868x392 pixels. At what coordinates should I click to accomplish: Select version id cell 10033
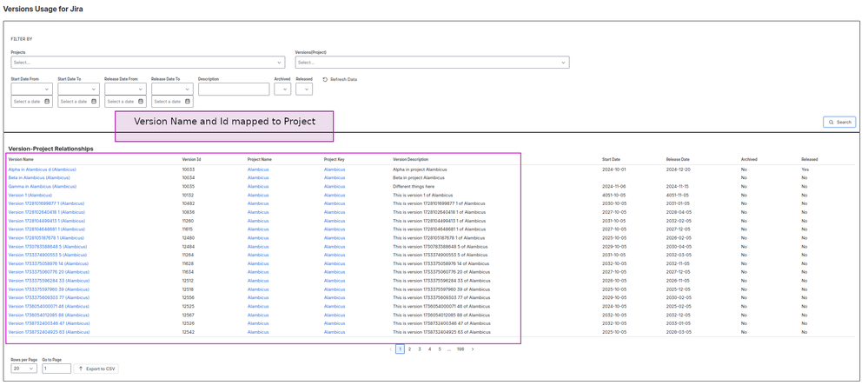(189, 169)
